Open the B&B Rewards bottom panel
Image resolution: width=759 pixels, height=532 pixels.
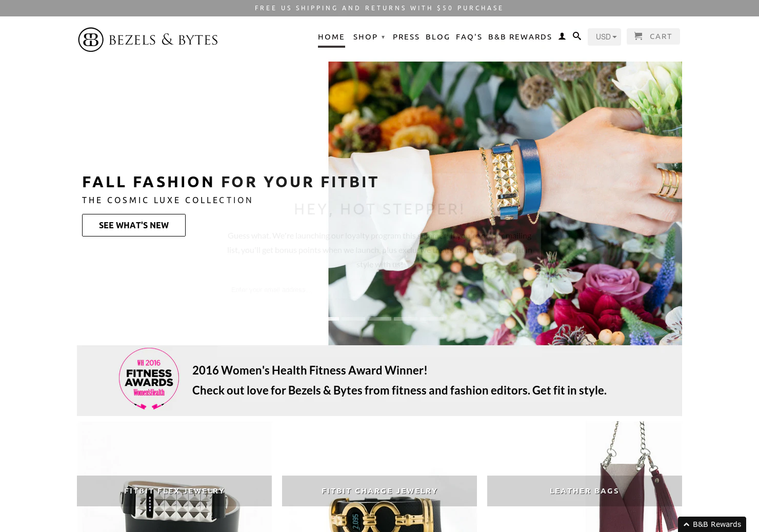click(712, 524)
